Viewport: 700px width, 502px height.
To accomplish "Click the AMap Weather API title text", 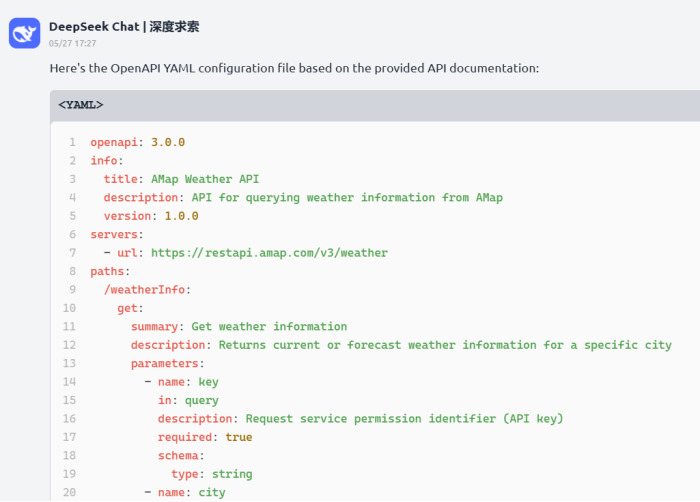I will point(205,179).
